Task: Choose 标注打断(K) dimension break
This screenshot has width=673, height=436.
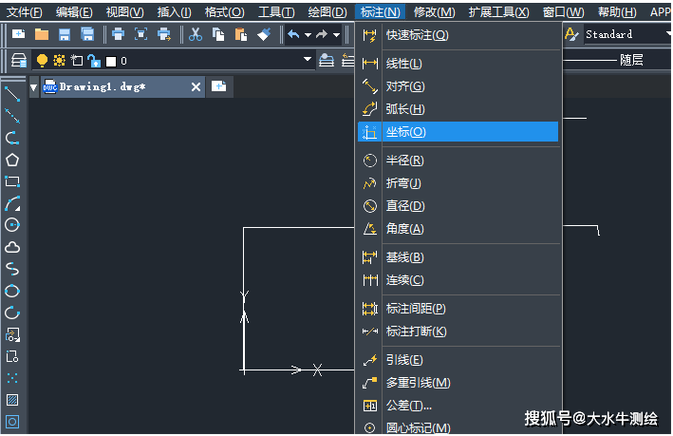Action: [x=458, y=331]
